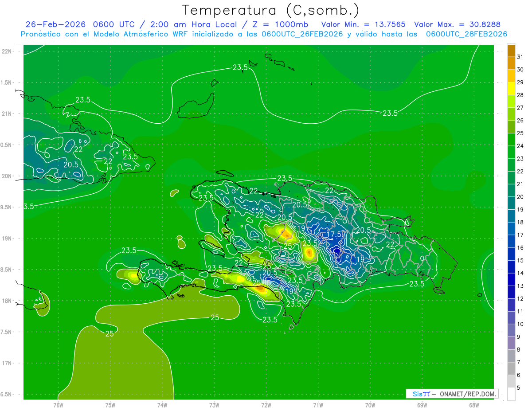Pick the legend swatch between 25 and 26
This screenshot has width=532, height=411.
(511, 127)
